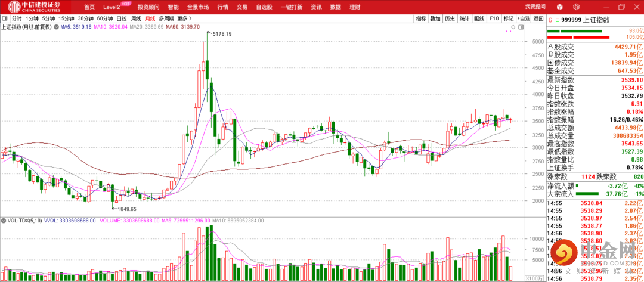Toggle the right panel icon near diamond

tap(521, 27)
